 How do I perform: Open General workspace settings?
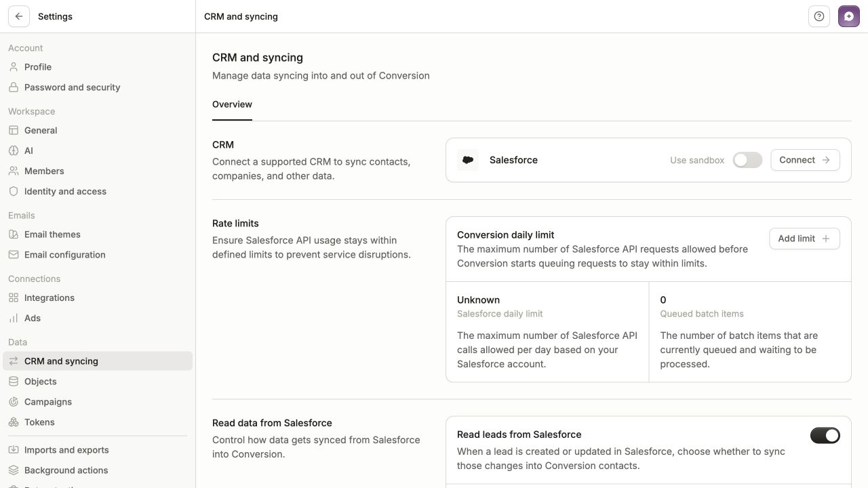point(98,130)
